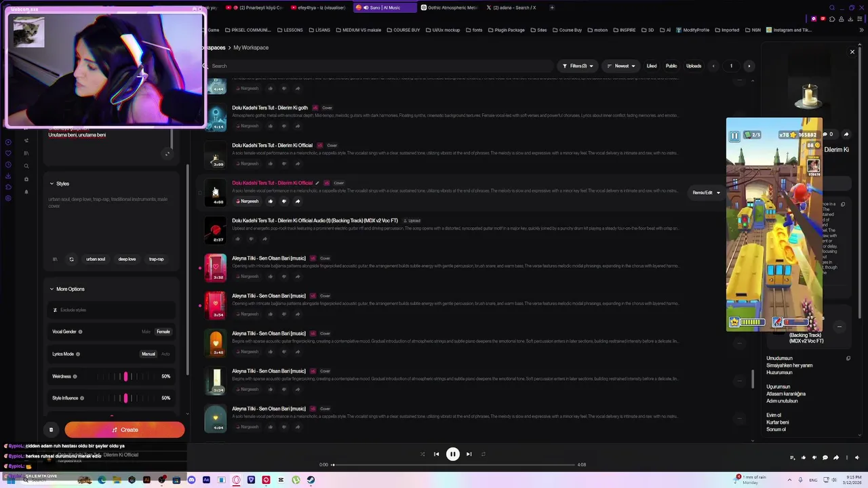The width and height of the screenshot is (868, 488).
Task: Open the LESSONS bookmark folder
Action: click(290, 30)
